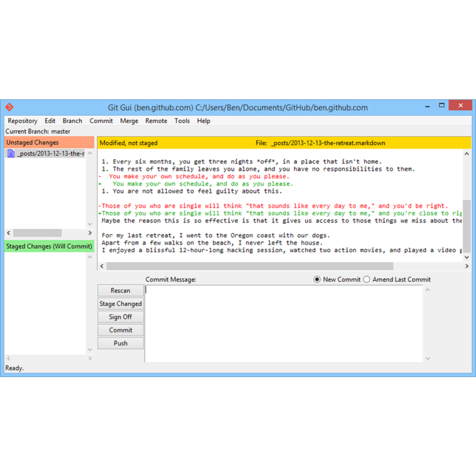Viewport: 476px width, 476px height.
Task: Push the commit with the Push button
Action: (120, 343)
